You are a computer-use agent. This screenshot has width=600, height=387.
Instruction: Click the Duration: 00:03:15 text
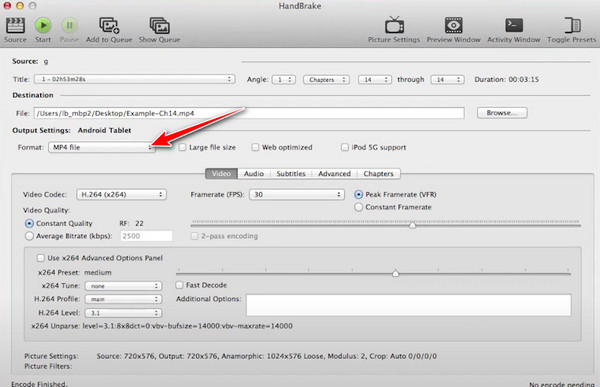(507, 80)
